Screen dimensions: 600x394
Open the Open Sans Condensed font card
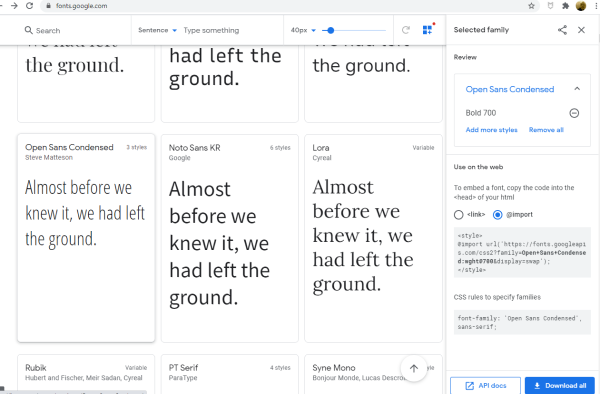[x=86, y=238]
